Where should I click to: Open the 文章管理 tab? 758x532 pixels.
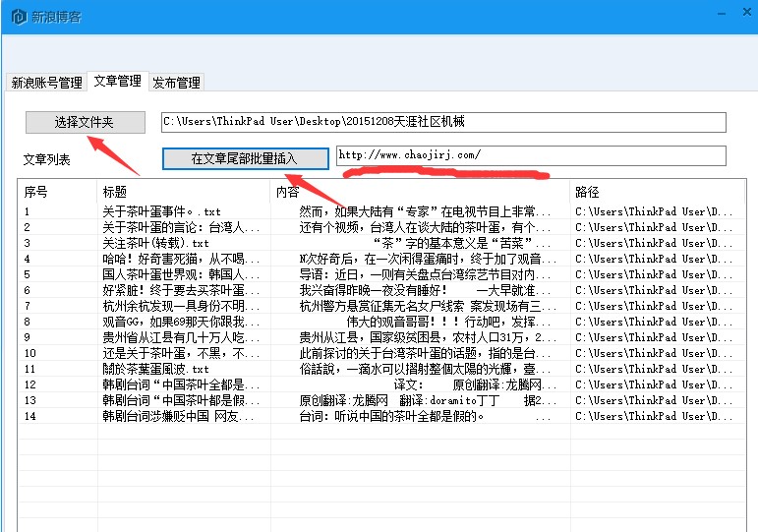[x=117, y=81]
